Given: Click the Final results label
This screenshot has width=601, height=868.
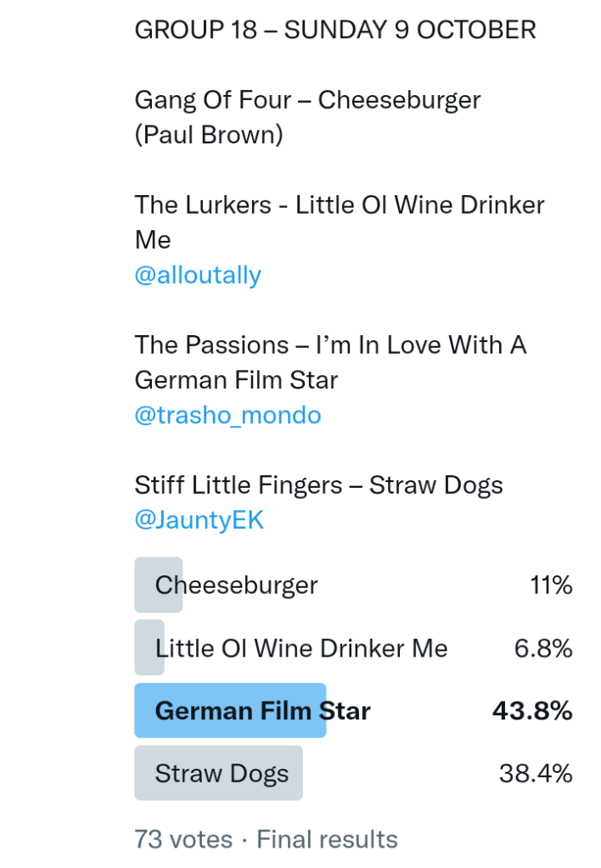Looking at the screenshot, I should [x=327, y=839].
